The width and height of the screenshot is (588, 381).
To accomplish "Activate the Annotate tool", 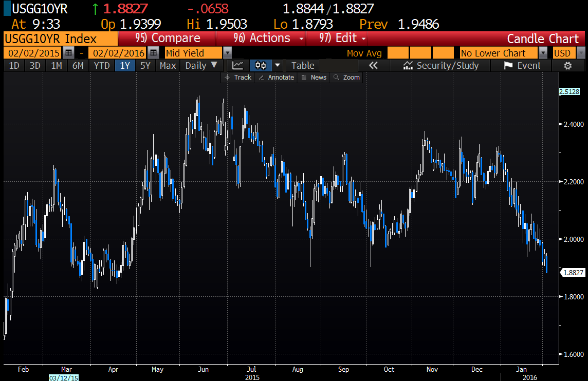I will point(276,77).
